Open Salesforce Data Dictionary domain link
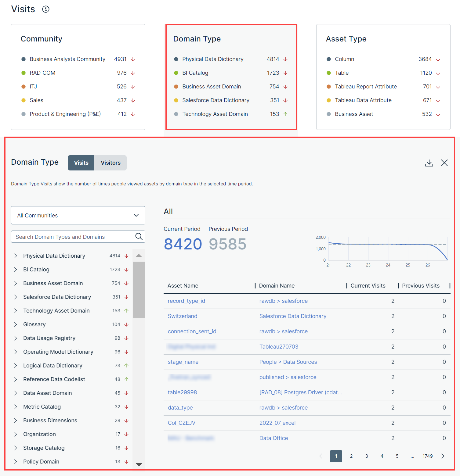The image size is (460, 476). point(292,316)
